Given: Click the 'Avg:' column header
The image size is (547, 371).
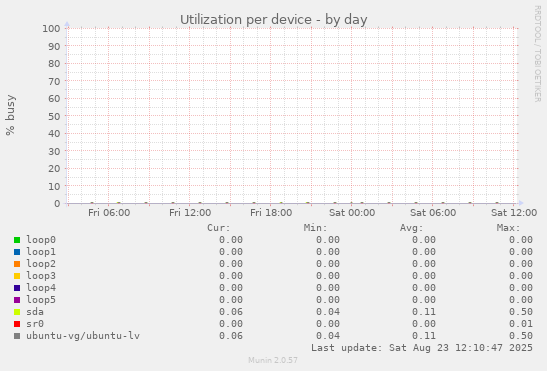Looking at the screenshot, I should [412, 228].
